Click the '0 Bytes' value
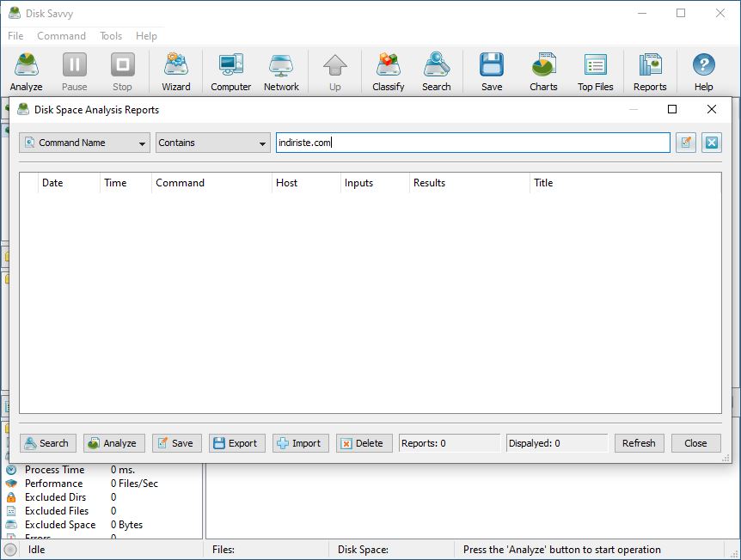Image resolution: width=741 pixels, height=560 pixels. coord(126,525)
